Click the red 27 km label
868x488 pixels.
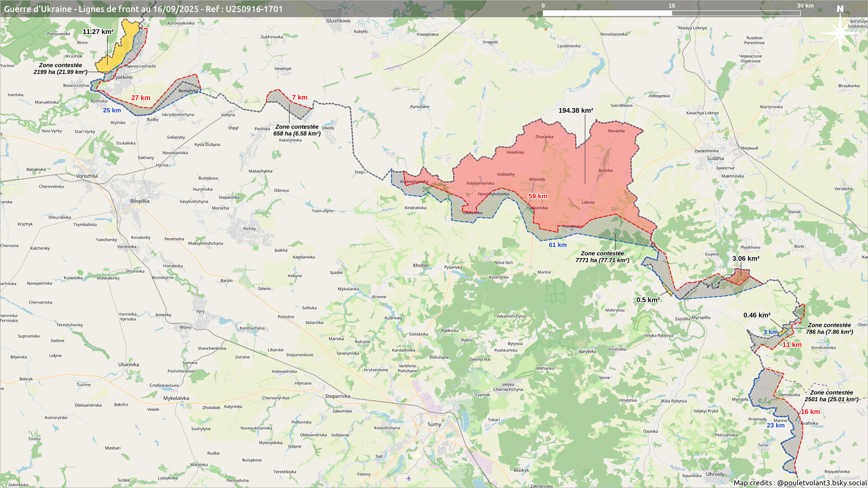[141, 98]
